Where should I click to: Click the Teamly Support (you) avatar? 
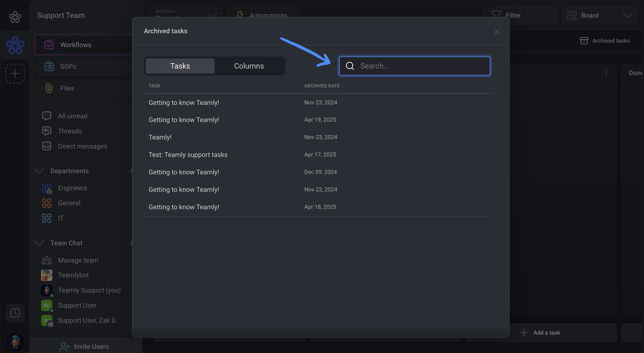[x=47, y=290]
